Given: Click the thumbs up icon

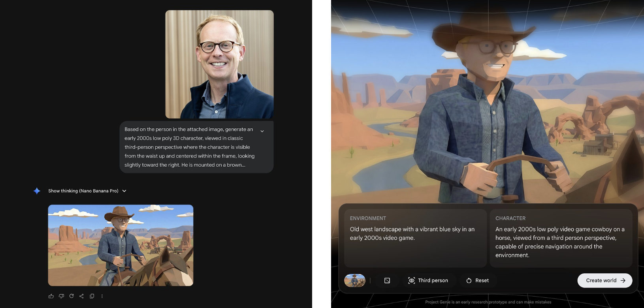Looking at the screenshot, I should [51, 296].
